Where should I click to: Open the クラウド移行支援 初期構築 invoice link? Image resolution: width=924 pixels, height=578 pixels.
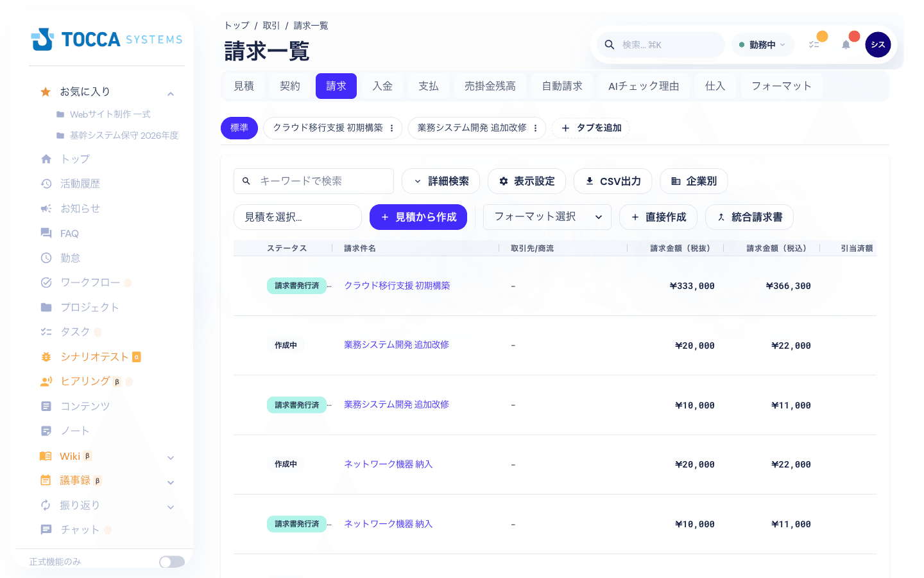[x=397, y=286]
